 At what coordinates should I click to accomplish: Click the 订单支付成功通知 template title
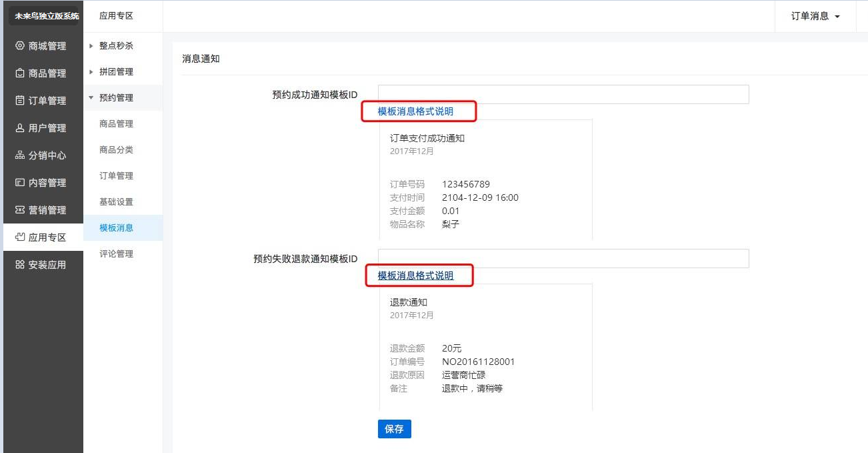pos(427,139)
